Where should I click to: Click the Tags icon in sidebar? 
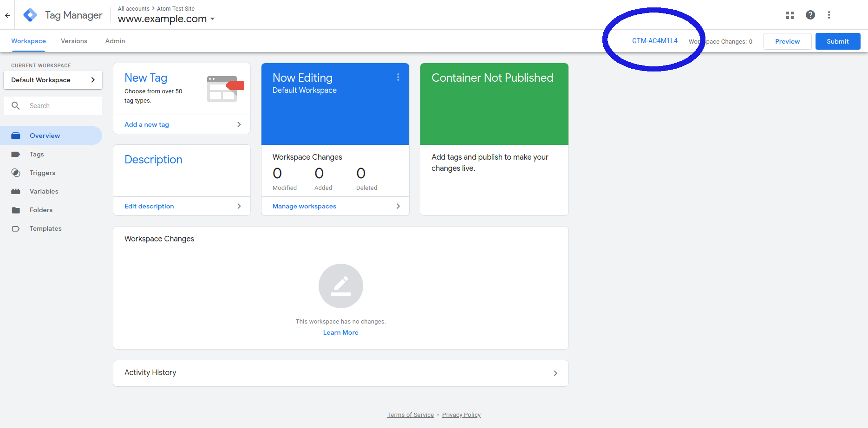point(16,154)
